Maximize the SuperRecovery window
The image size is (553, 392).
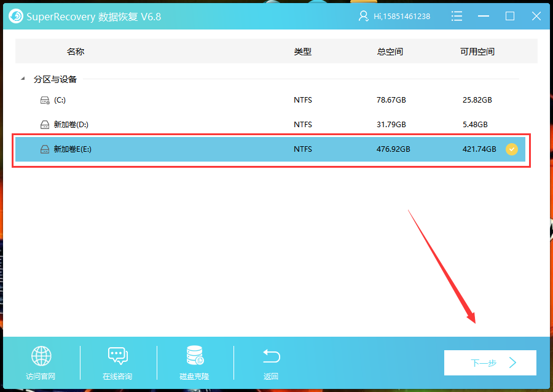tap(509, 16)
